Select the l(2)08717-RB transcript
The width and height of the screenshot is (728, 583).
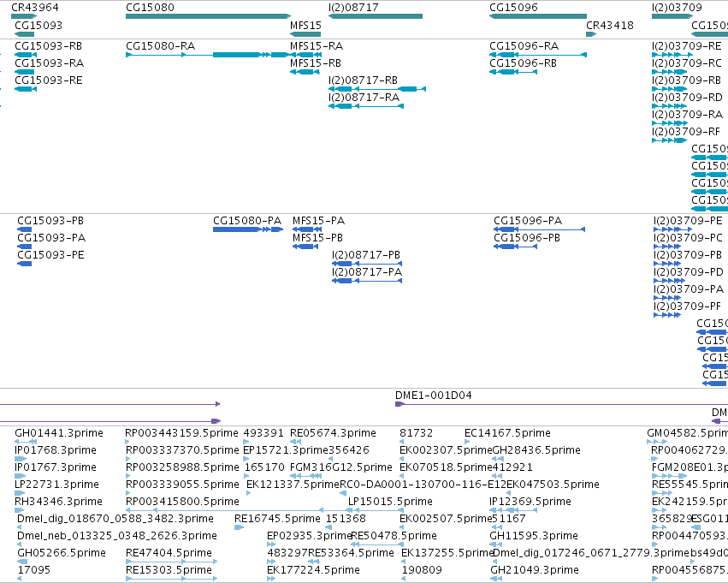tap(377, 89)
